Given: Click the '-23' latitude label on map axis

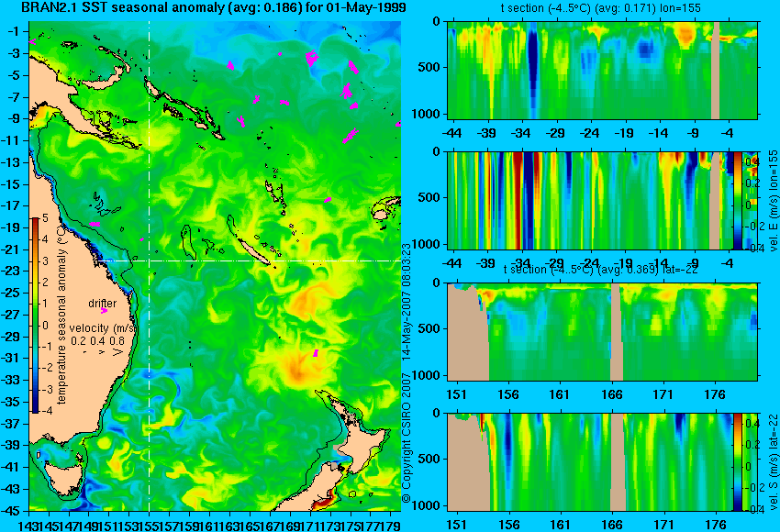Looking at the screenshot, I should pos(11,271).
